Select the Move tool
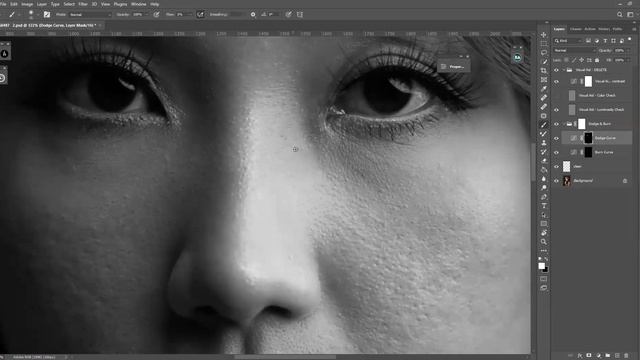Image resolution: width=640 pixels, height=360 pixels. click(x=544, y=35)
